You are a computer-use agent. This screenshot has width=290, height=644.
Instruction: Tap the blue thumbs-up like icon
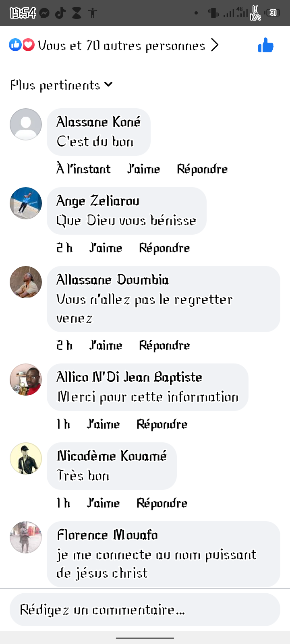tap(266, 45)
